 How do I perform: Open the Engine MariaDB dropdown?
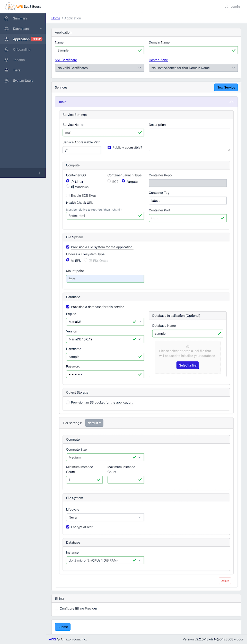(x=105, y=322)
